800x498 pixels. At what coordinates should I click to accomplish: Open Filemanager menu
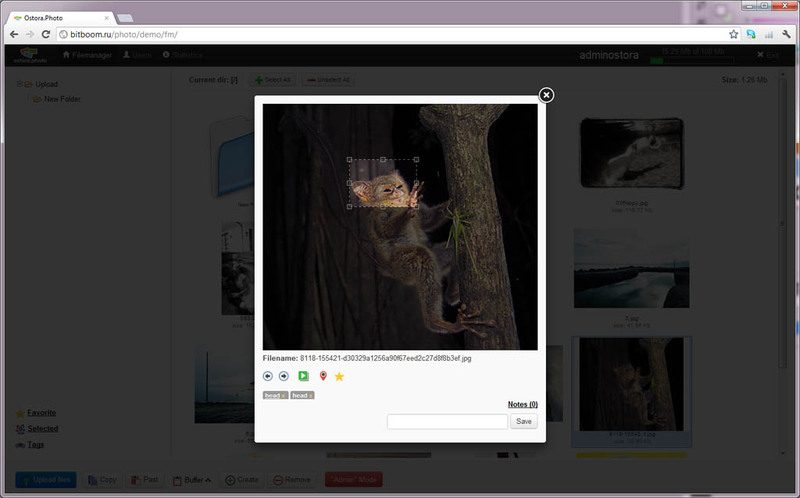tap(87, 55)
